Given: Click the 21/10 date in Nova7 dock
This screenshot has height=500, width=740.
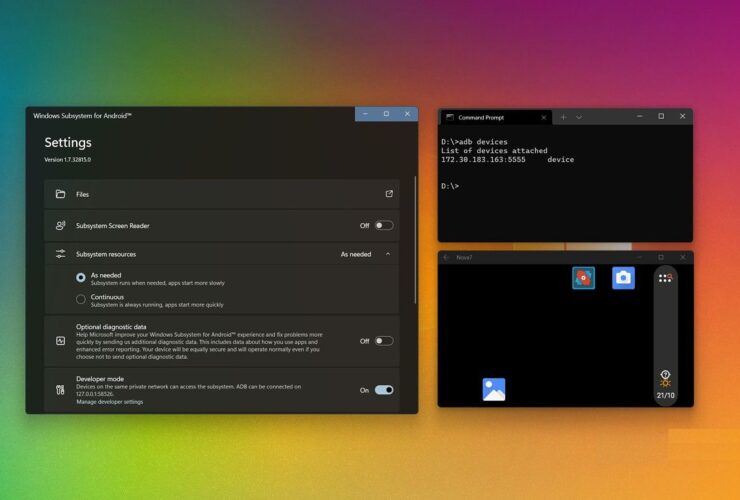Looking at the screenshot, I should pyautogui.click(x=665, y=395).
